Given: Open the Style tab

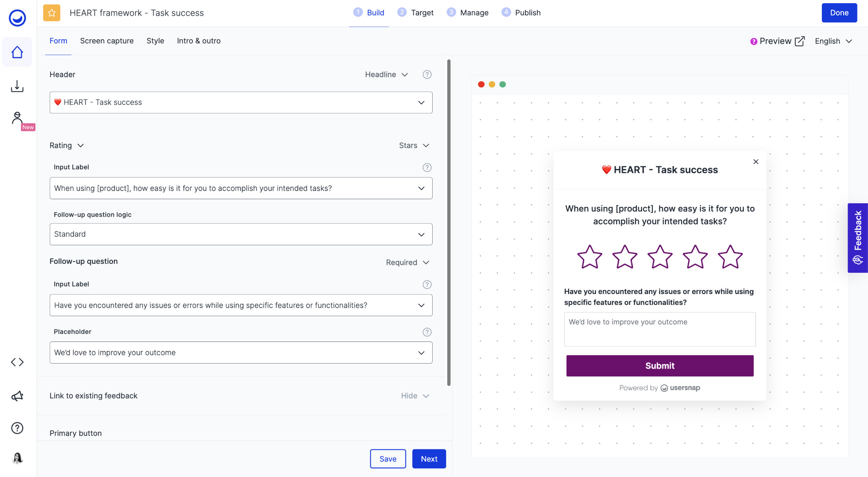Looking at the screenshot, I should (x=155, y=41).
